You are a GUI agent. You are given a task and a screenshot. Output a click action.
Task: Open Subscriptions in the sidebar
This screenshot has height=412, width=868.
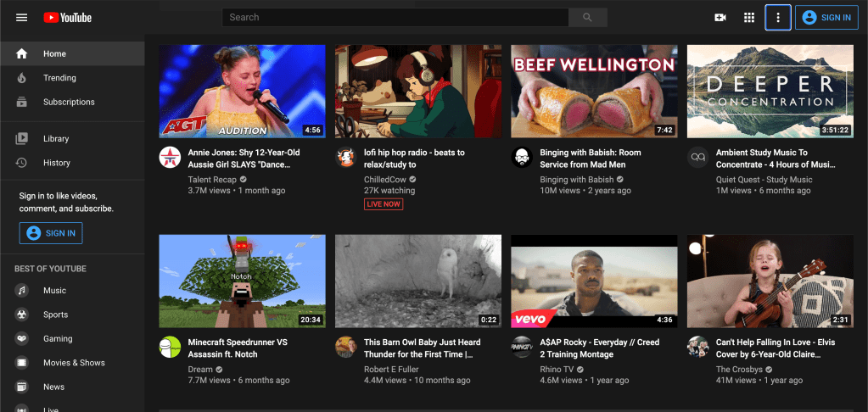coord(68,102)
